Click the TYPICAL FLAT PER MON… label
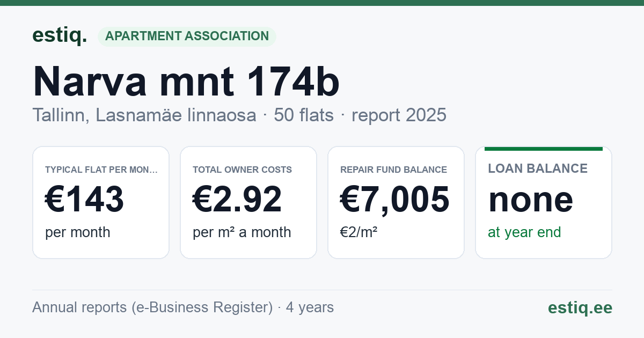The height and width of the screenshot is (338, 644). point(101,170)
